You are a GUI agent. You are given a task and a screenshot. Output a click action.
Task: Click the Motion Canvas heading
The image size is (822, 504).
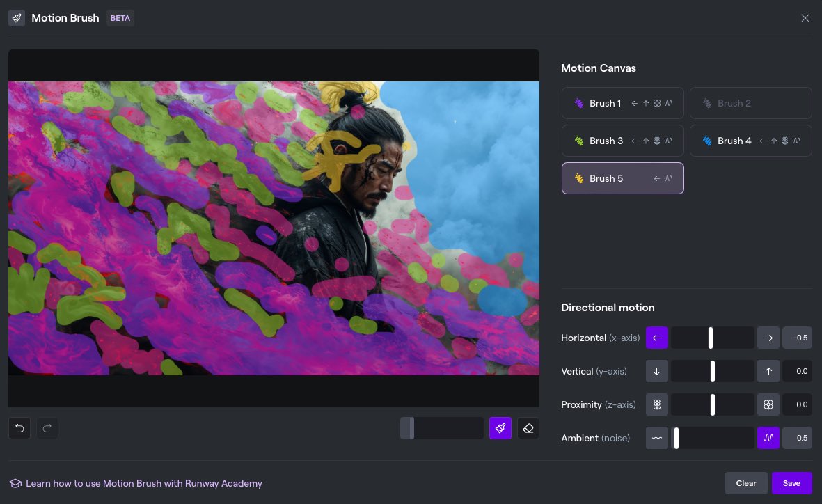(x=598, y=68)
